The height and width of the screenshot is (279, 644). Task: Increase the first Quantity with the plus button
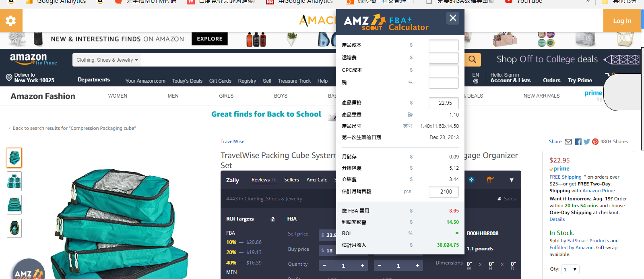pos(362,265)
